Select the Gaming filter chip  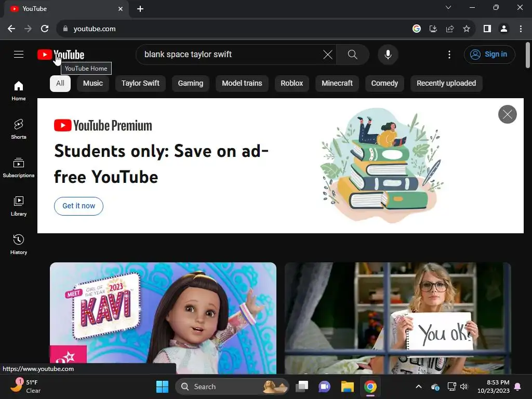click(x=190, y=84)
